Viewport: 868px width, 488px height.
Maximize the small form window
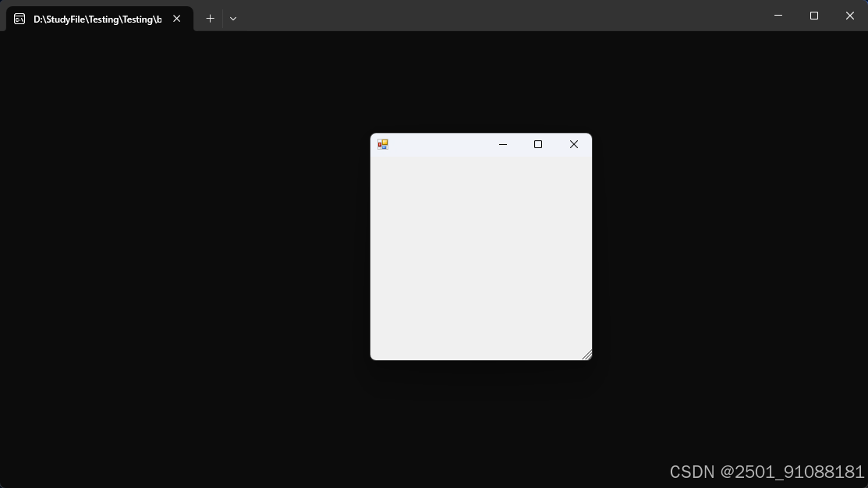coord(537,144)
